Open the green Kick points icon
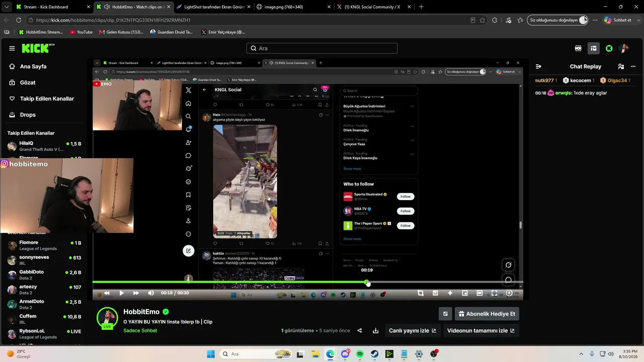Screen dimensions: 644x362 [609, 48]
